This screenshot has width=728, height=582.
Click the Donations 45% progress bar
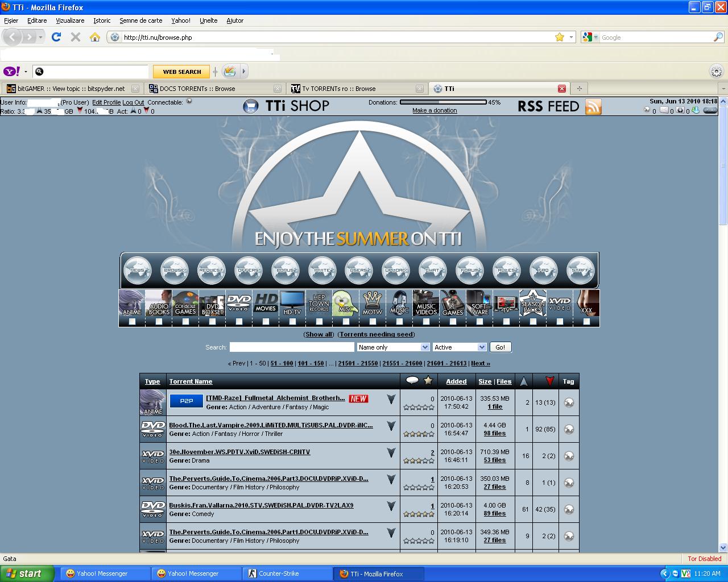(443, 102)
